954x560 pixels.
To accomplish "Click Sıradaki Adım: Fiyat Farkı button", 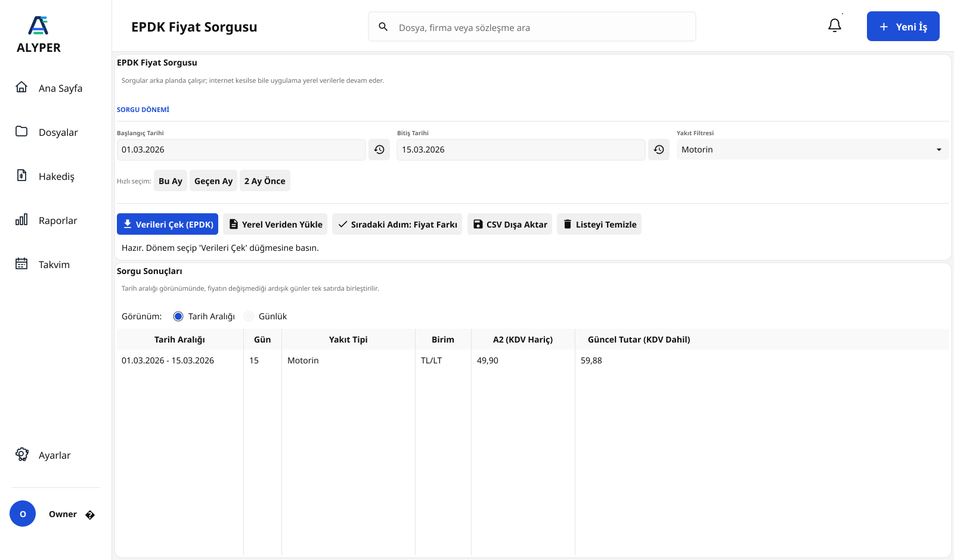I will click(397, 224).
